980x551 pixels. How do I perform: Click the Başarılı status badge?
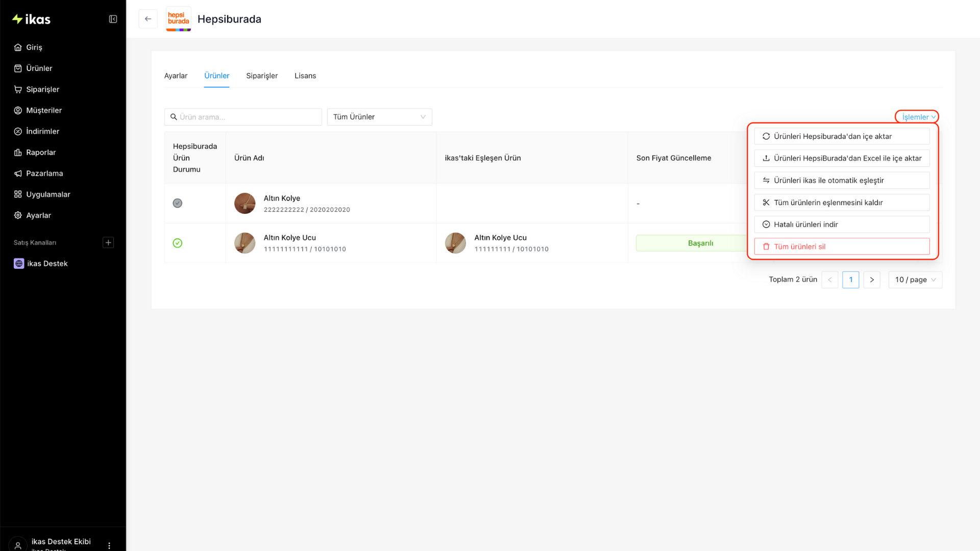[x=700, y=243]
